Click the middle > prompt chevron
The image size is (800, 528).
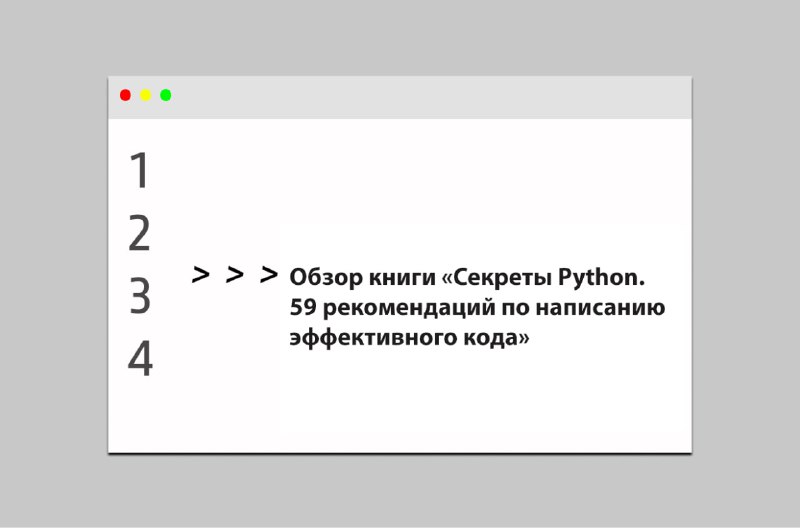point(235,274)
